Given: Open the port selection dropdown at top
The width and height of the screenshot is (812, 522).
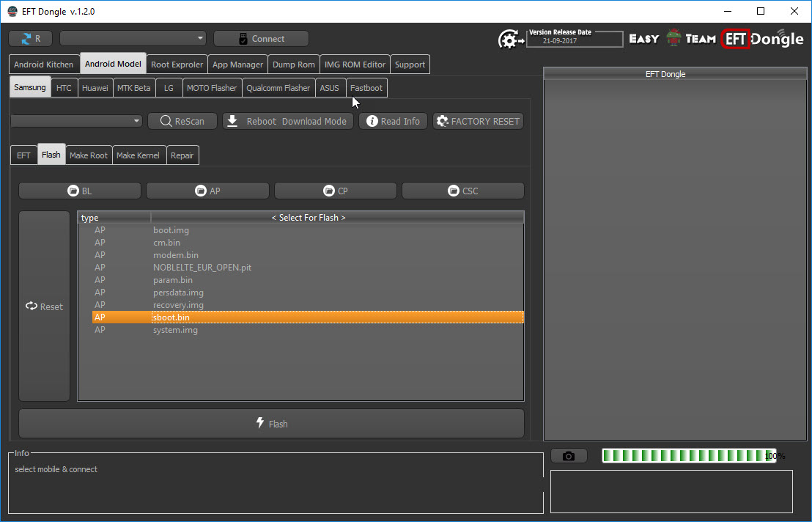Looking at the screenshot, I should (133, 38).
